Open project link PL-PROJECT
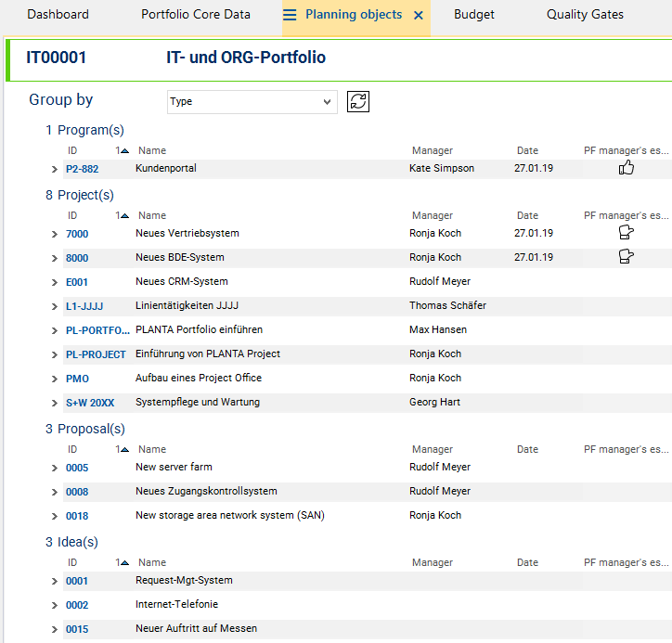Viewport: 672px width, 643px height. [96, 354]
